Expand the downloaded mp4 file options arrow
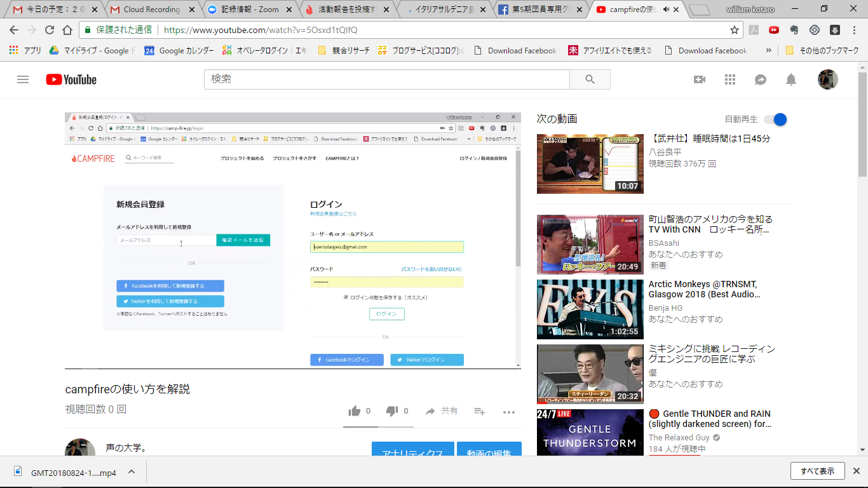Image resolution: width=868 pixels, height=488 pixels. click(x=132, y=472)
